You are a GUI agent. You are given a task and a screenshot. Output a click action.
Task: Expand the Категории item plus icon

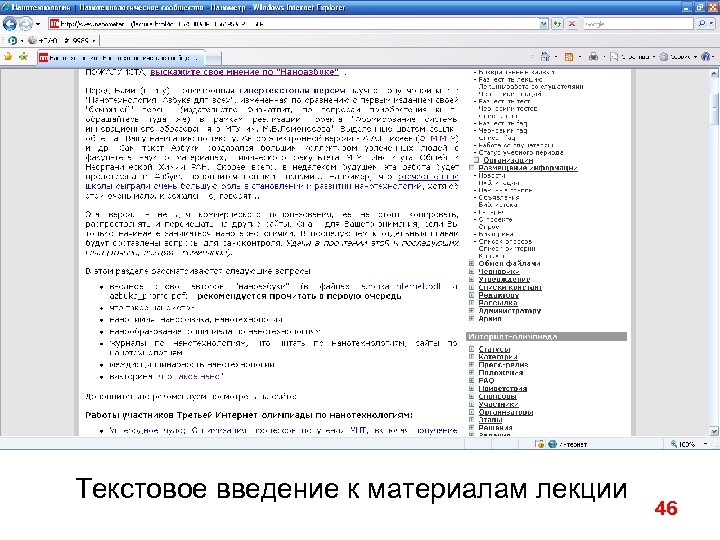(x=471, y=357)
